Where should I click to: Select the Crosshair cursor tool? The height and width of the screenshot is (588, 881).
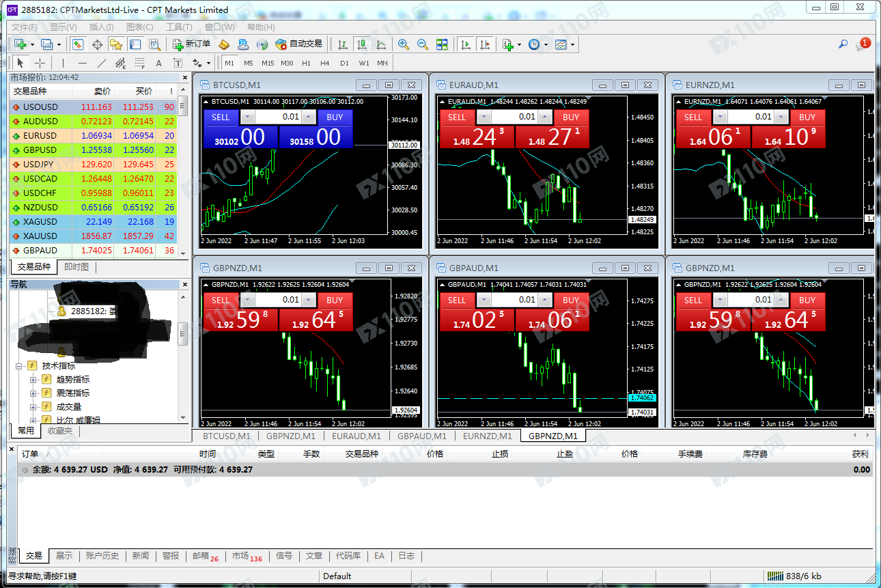pos(40,64)
